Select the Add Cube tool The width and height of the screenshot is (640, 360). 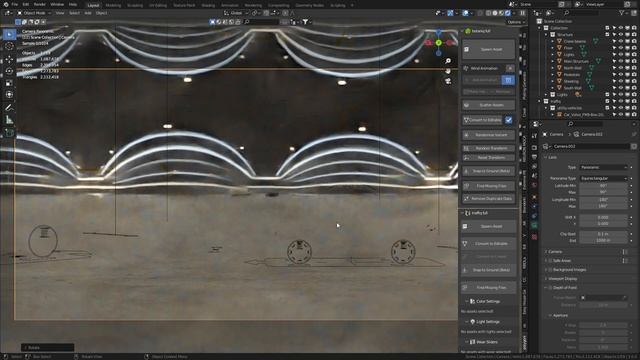tap(9, 133)
